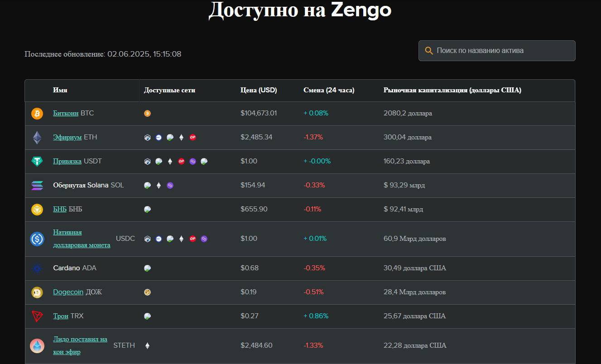Open the Dogecoin link
The image size is (601, 364).
[x=68, y=292]
